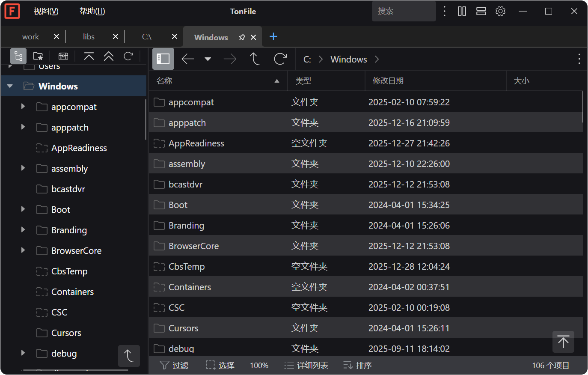Collapse all folders with double chevron icon

(x=108, y=56)
